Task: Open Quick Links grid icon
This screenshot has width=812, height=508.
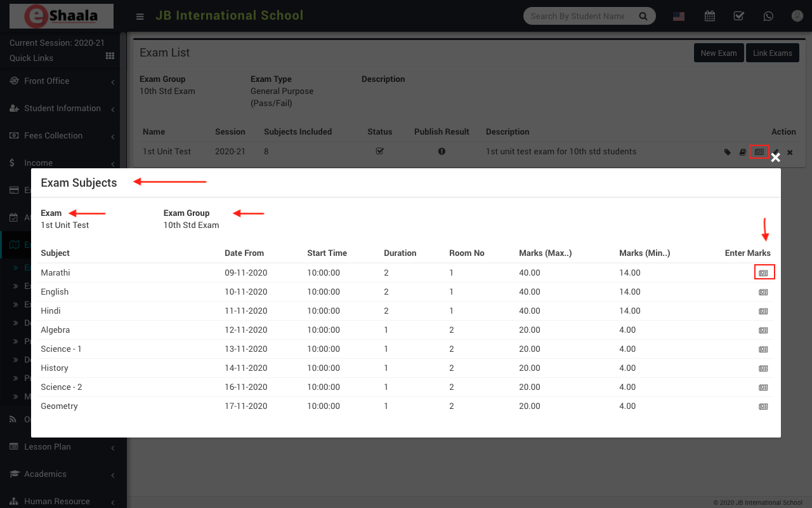Action: (110, 57)
